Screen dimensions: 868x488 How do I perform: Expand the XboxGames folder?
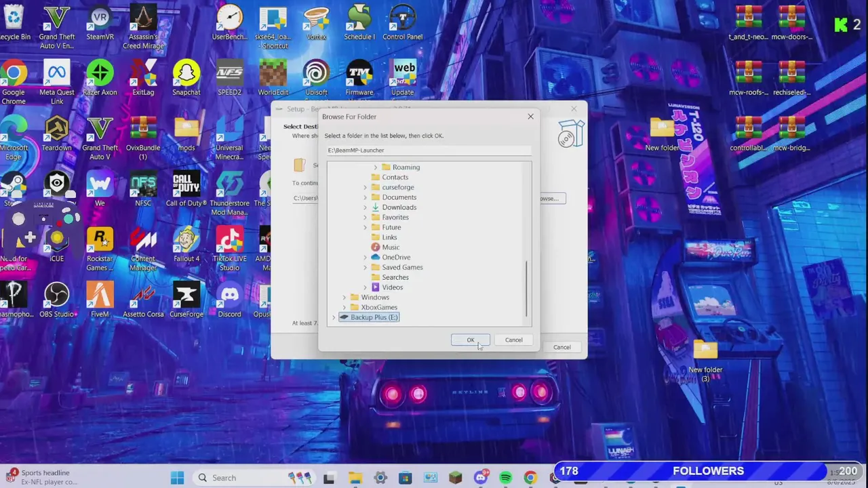pyautogui.click(x=344, y=307)
